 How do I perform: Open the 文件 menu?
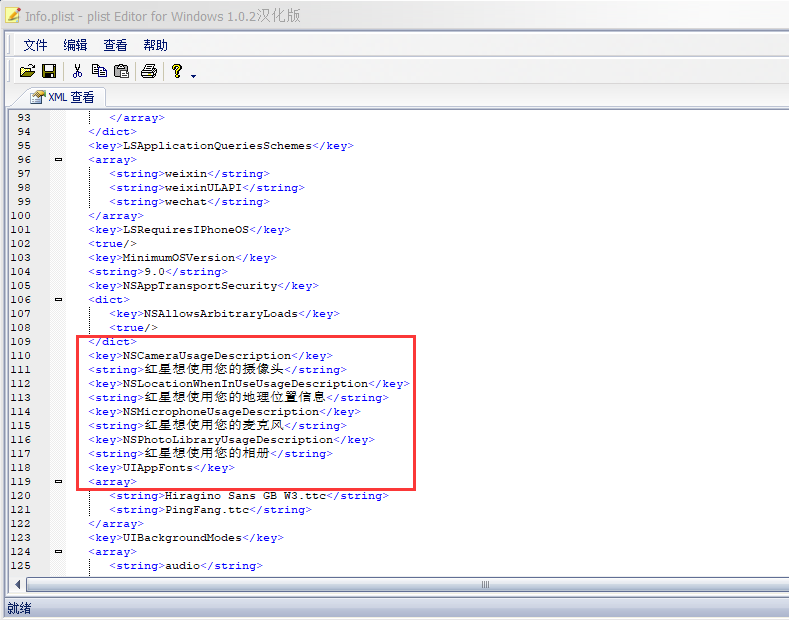[x=35, y=45]
